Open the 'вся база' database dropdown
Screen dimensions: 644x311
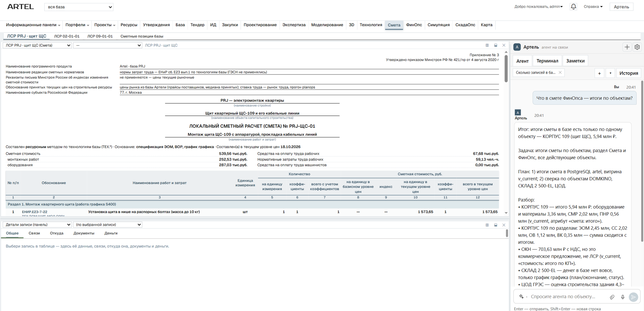pos(79,7)
